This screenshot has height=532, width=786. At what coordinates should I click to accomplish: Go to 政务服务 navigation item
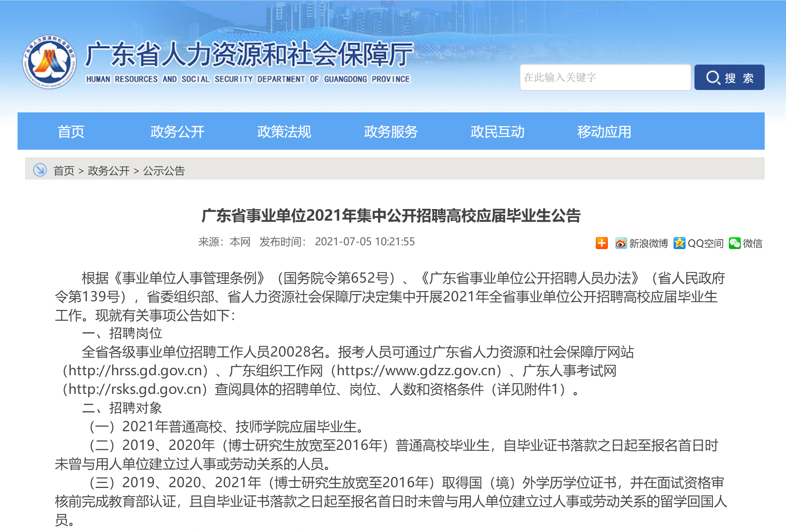pyautogui.click(x=390, y=132)
